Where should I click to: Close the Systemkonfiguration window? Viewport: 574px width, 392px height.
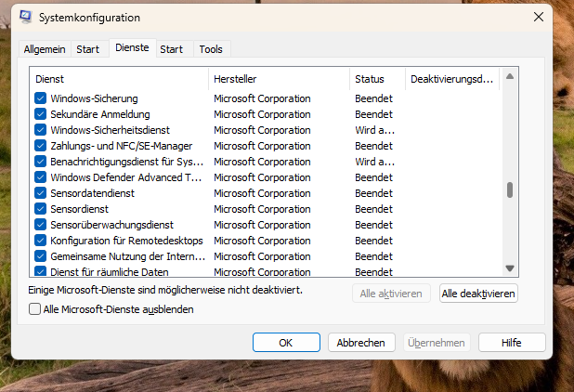539,17
